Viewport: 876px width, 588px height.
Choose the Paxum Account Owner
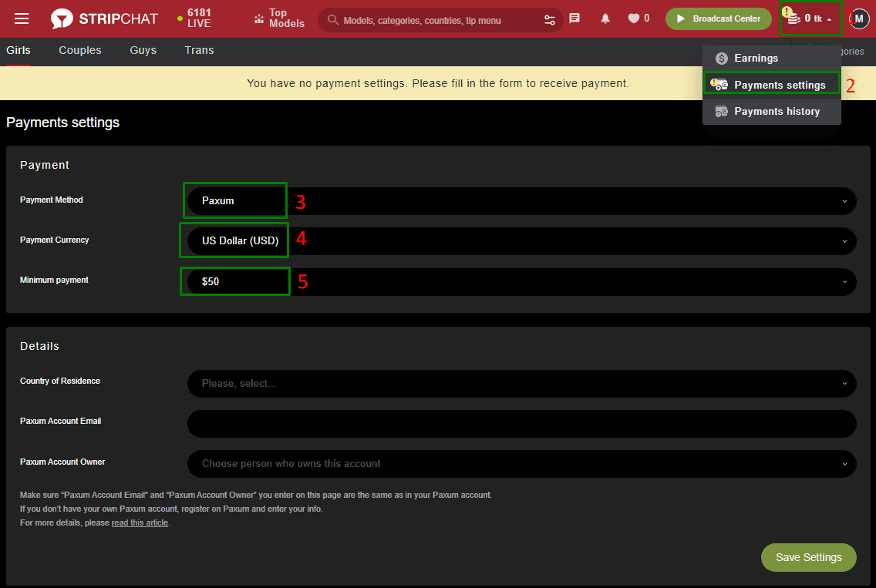tap(521, 464)
